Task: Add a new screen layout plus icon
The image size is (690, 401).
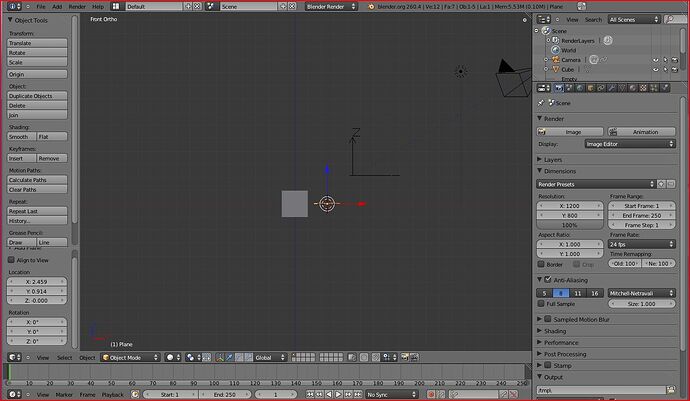Action: 188,7
